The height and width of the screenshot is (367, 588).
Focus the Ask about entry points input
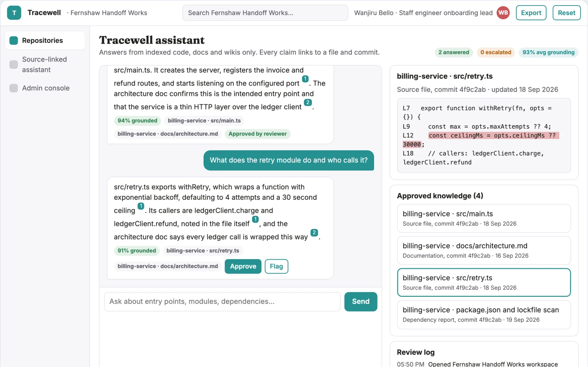click(x=222, y=302)
